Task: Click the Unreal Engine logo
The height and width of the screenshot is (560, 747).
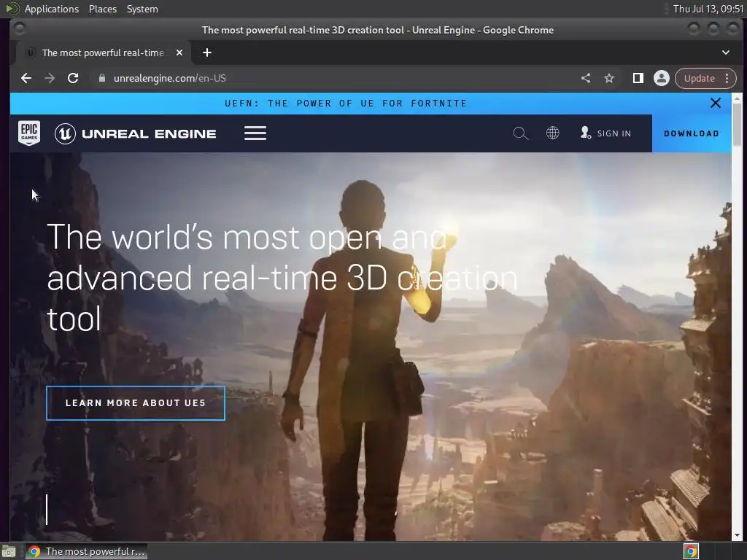Action: point(135,133)
